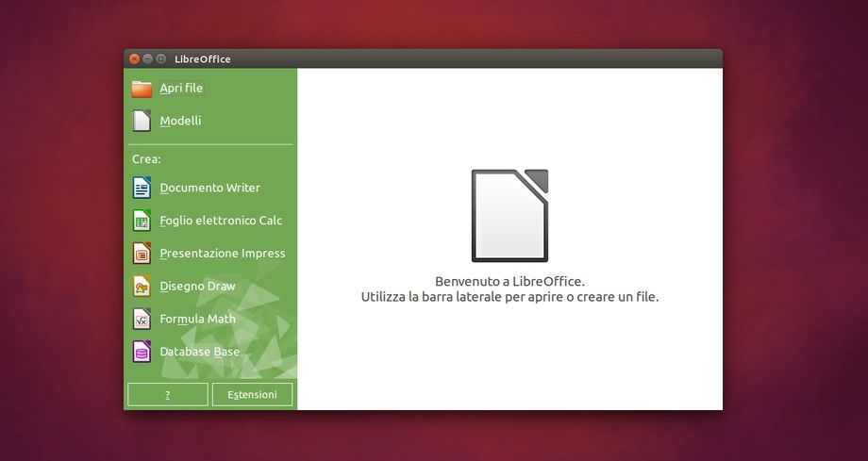
Task: Create a new Database Base
Action: 200,352
